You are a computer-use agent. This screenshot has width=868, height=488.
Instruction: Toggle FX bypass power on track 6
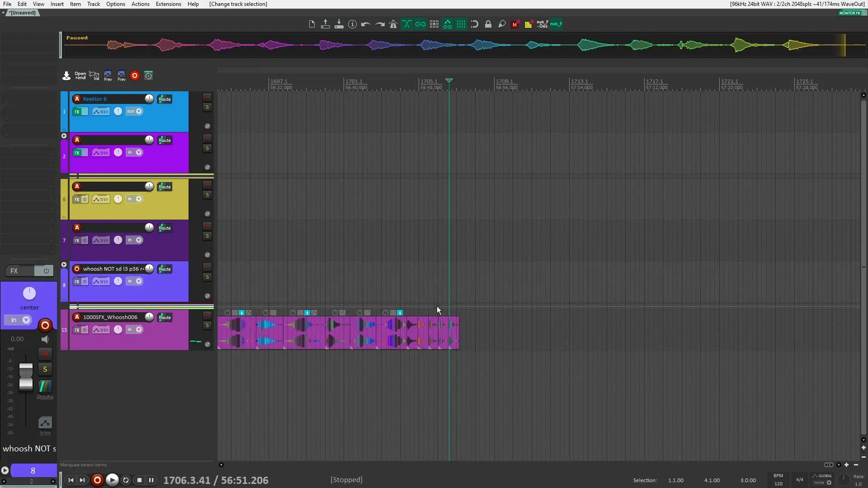click(x=85, y=199)
